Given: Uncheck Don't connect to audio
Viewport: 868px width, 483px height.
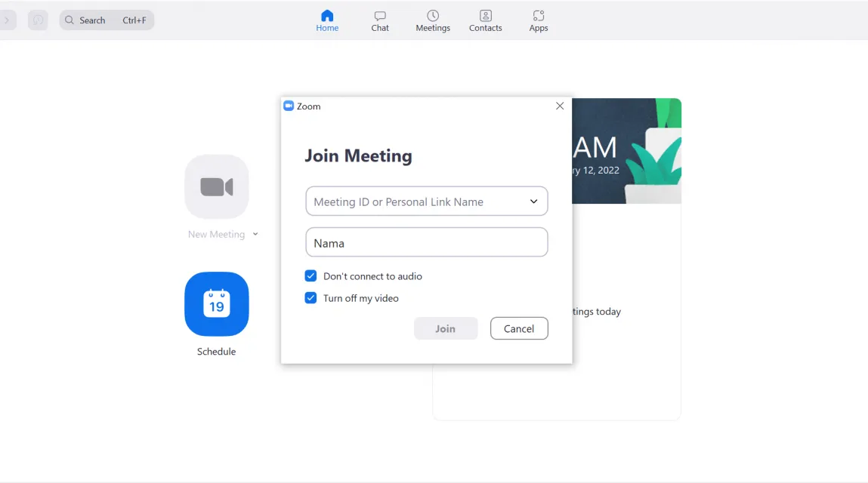Looking at the screenshot, I should tap(310, 275).
